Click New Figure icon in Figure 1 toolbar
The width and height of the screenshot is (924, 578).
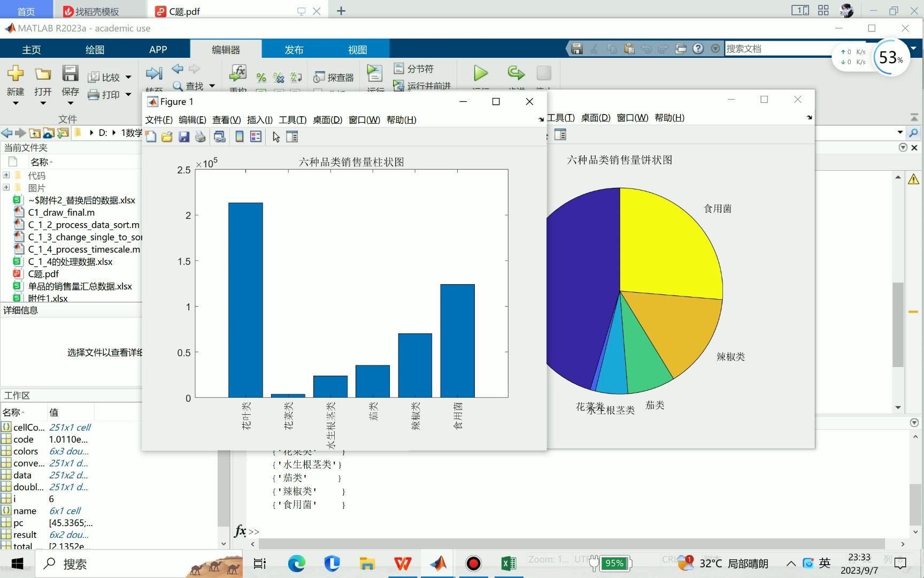tap(151, 137)
